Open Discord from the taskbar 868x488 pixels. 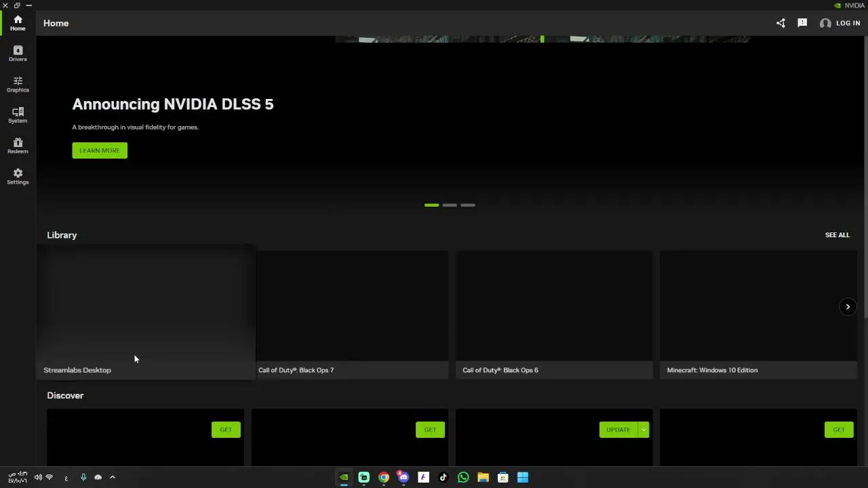point(403,477)
